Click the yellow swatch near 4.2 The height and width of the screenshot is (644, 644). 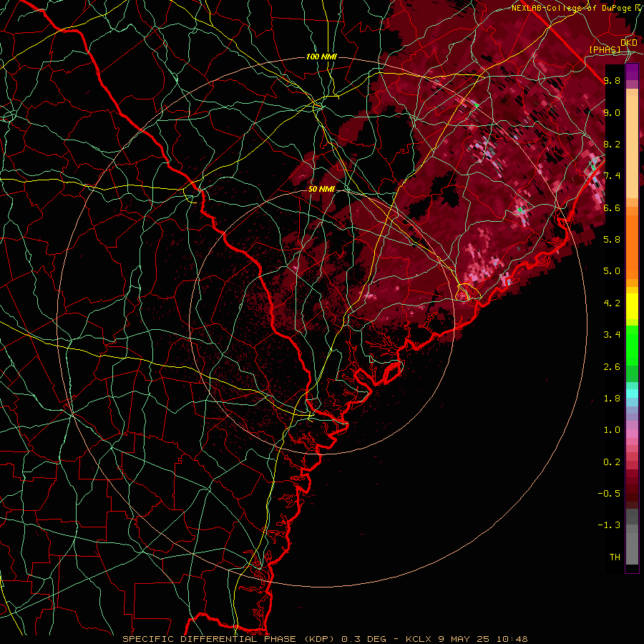click(632, 306)
